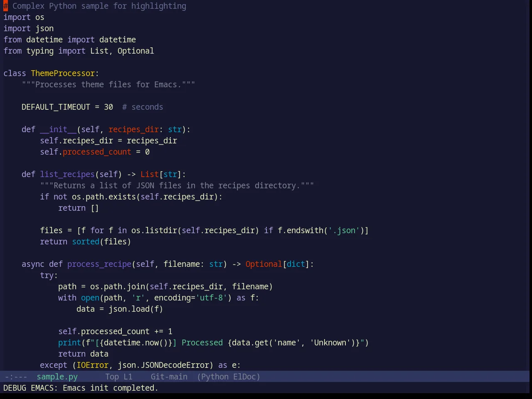Click the json.JSONDecodeError text
Screen dimensions: 532x399
(163, 365)
